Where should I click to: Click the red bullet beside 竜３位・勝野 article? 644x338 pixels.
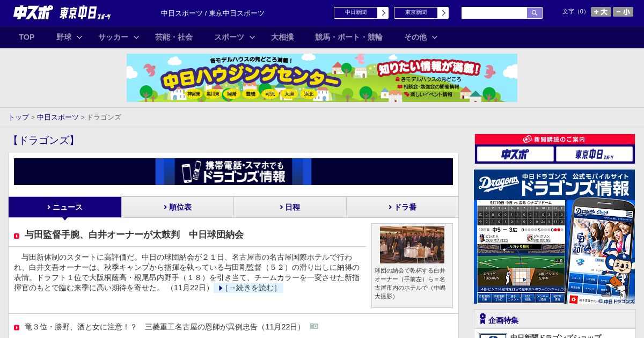[17, 327]
